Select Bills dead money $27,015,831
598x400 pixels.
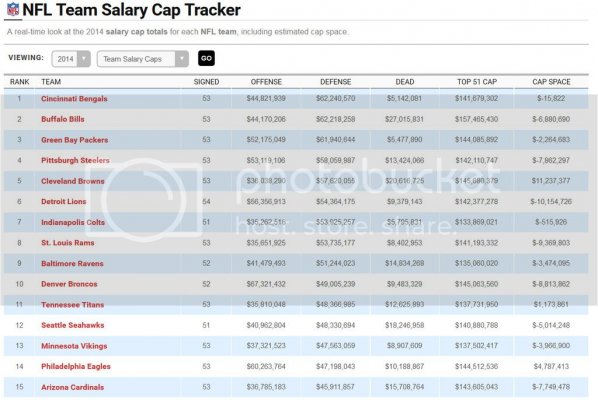pyautogui.click(x=404, y=119)
